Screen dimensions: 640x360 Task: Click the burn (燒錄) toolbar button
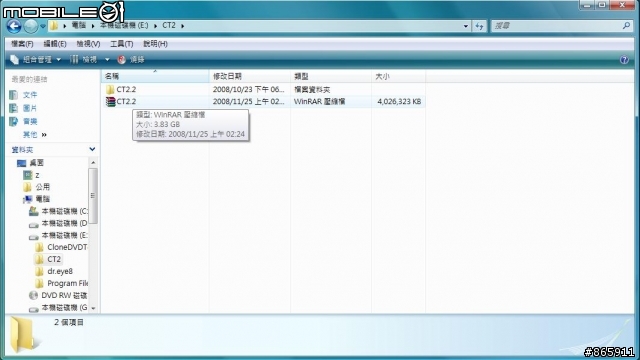tap(131, 60)
